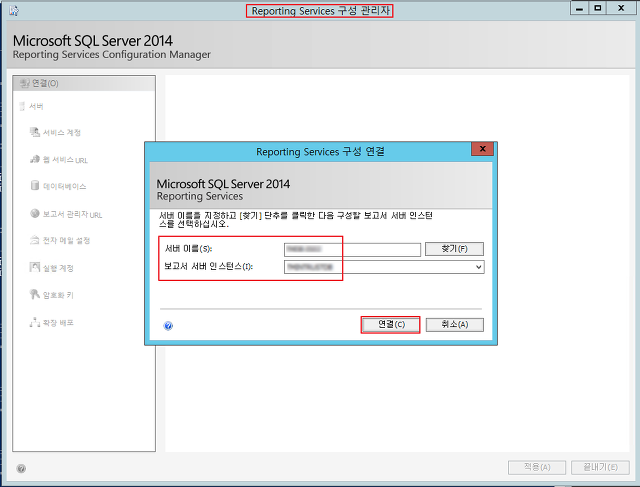
Task: Click the 웹 서비스 URL icon
Action: 35,159
